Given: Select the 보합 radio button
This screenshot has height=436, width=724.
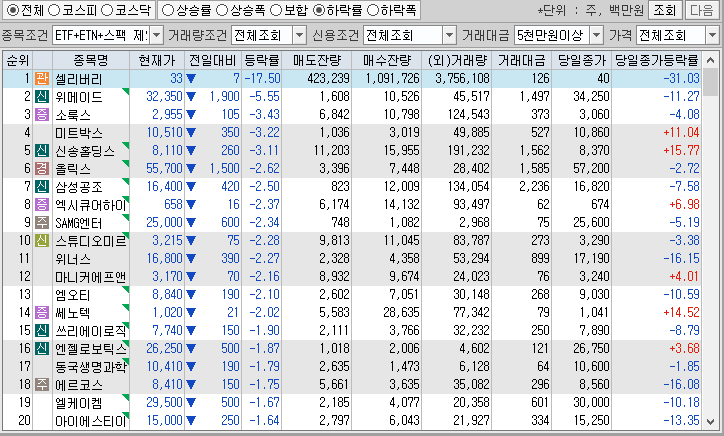Looking at the screenshot, I should [276, 10].
